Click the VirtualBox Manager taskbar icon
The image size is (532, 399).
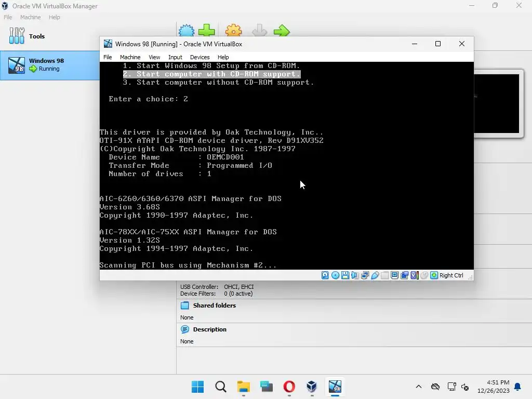click(312, 387)
